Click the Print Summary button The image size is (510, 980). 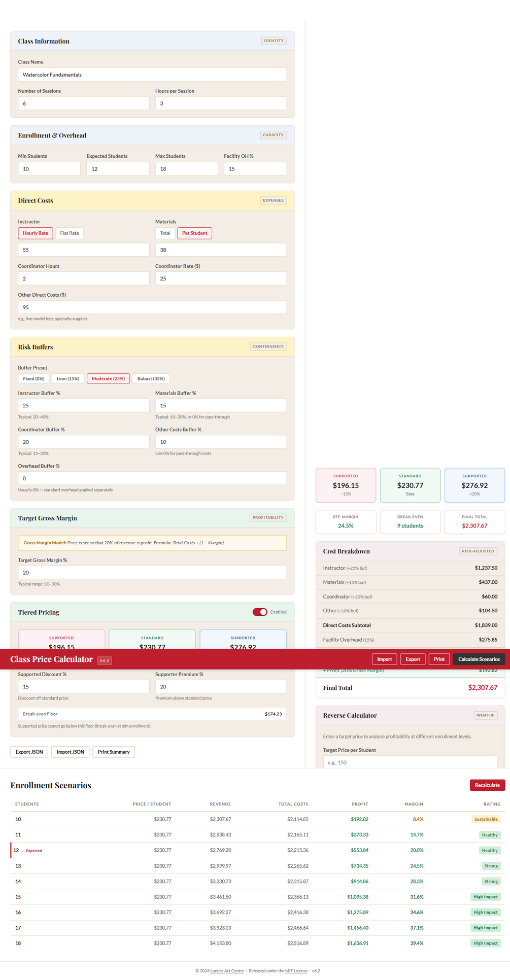pyautogui.click(x=114, y=752)
